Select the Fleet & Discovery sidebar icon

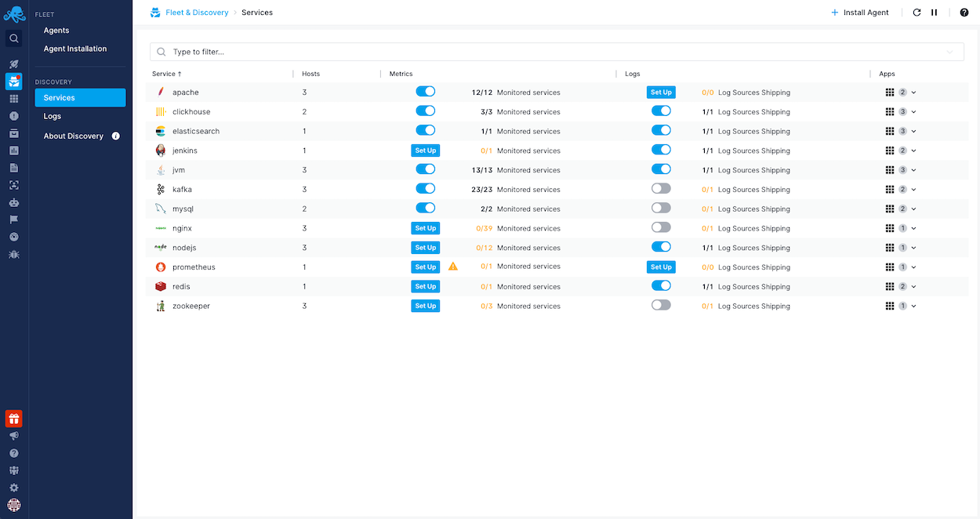point(14,82)
